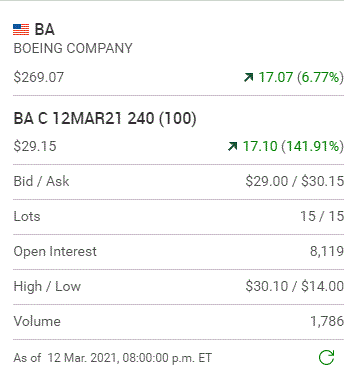Select the BA ticker symbol
The height and width of the screenshot is (372, 362).
[x=45, y=30]
